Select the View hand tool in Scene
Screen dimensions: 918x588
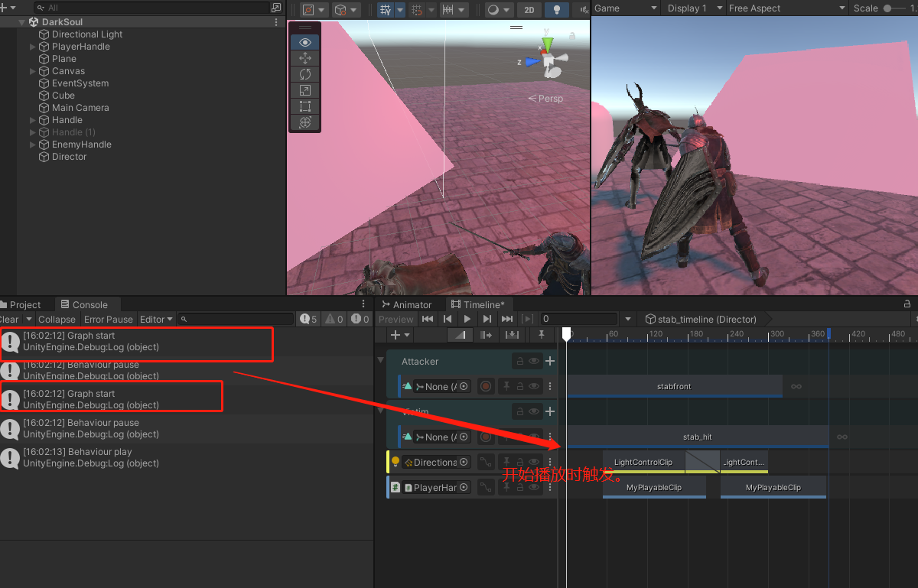305,42
